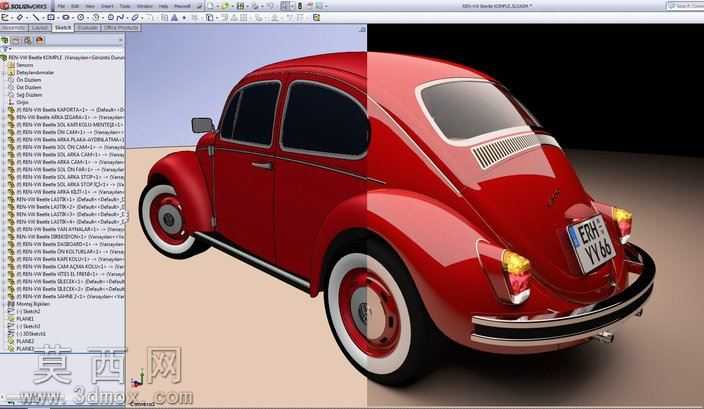This screenshot has height=409, width=704.
Task: Click the Print icon
Action: (x=255, y=6)
